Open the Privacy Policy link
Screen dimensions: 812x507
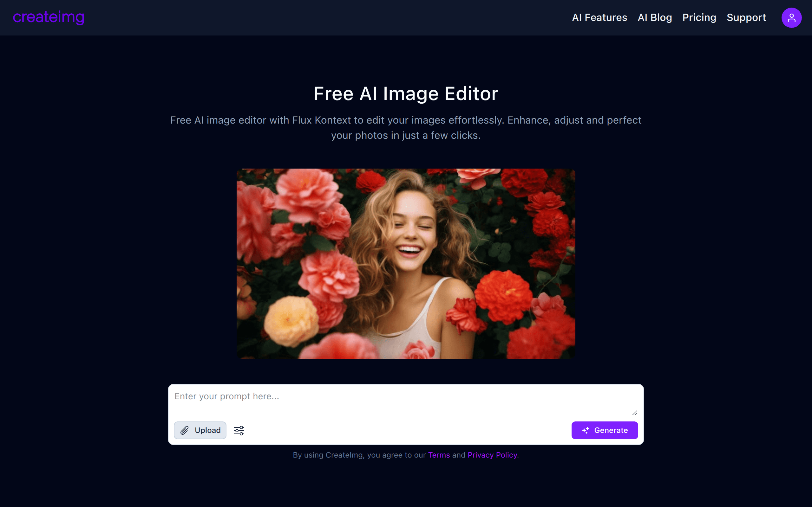[492, 455]
